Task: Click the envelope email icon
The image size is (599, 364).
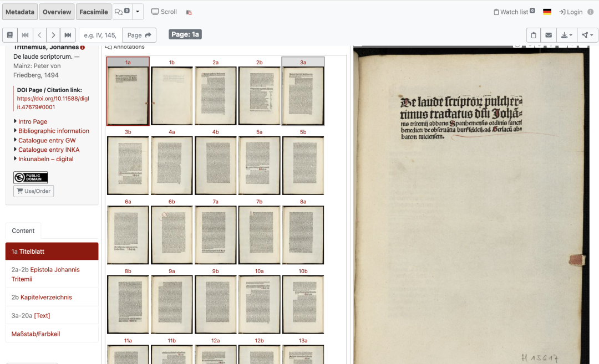Action: pyautogui.click(x=549, y=35)
